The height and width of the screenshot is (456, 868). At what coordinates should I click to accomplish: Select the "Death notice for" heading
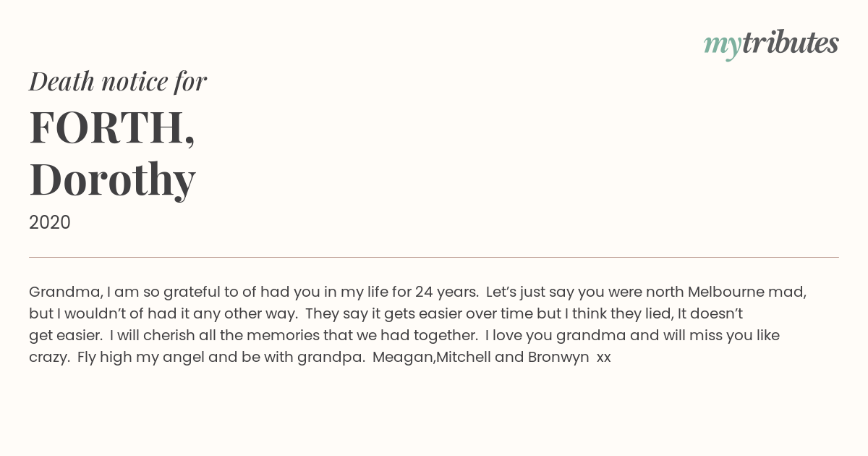point(118,82)
